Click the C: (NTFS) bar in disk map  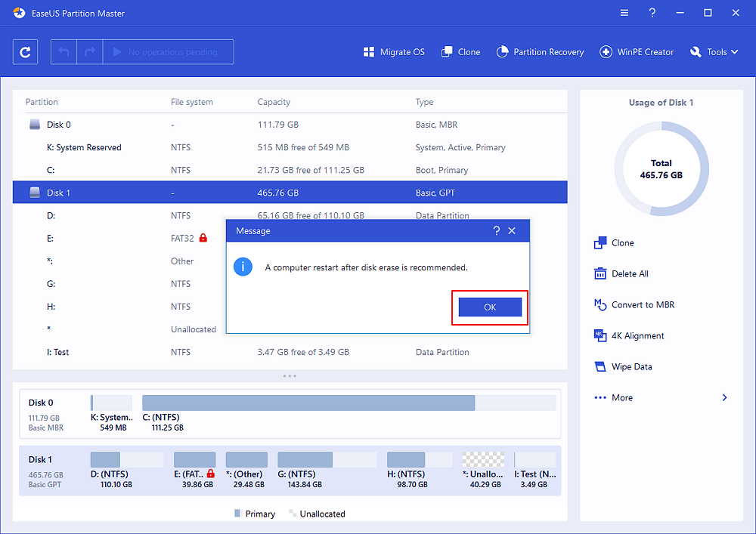349,403
